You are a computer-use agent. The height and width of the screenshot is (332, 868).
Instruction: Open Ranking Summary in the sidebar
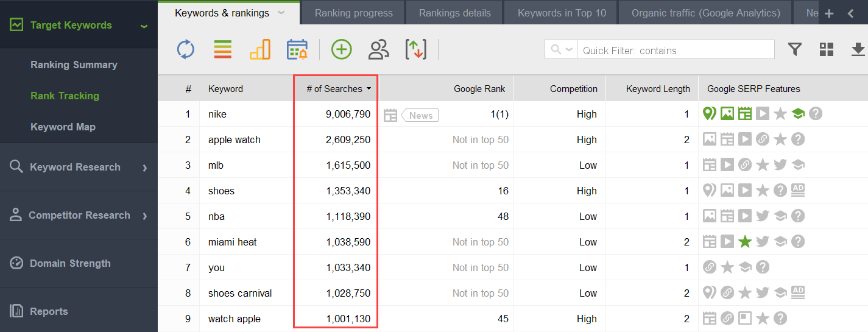[74, 65]
